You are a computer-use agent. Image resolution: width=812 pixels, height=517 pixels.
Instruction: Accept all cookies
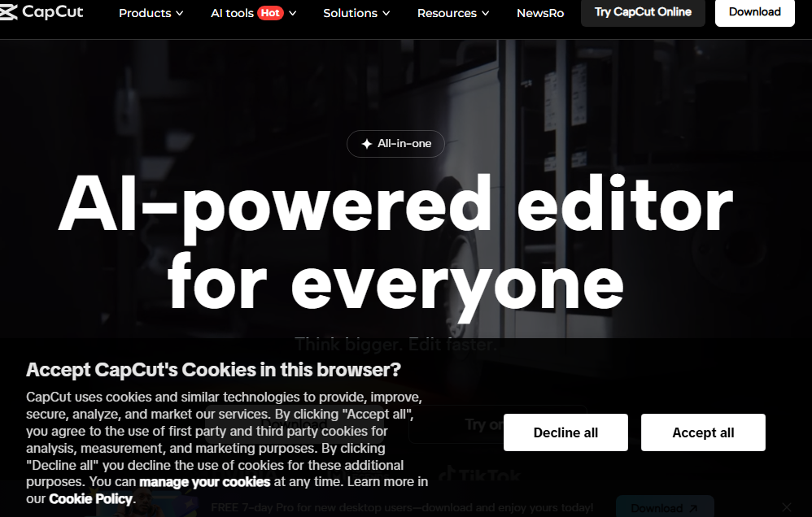[703, 432]
